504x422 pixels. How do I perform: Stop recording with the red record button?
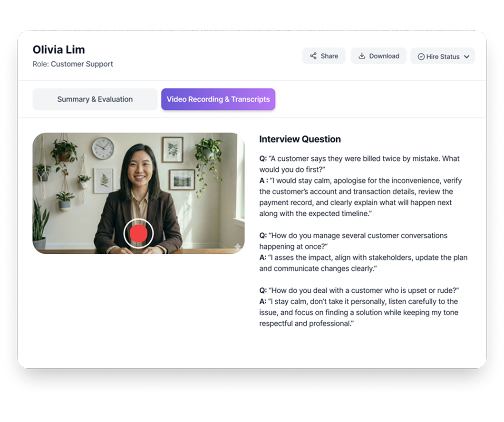(138, 233)
